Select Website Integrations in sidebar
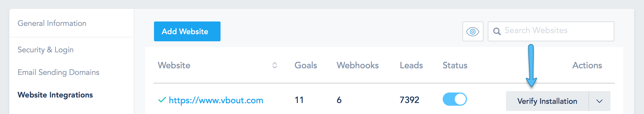The image size is (644, 114). [x=55, y=95]
